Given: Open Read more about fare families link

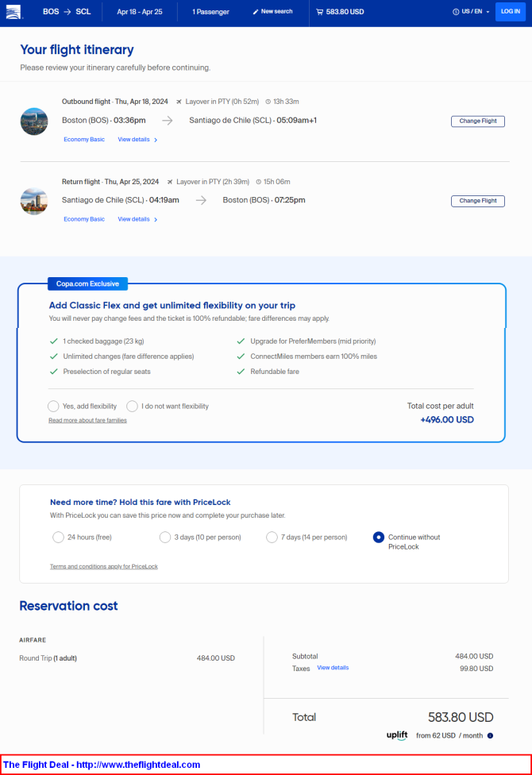Looking at the screenshot, I should click(x=87, y=421).
